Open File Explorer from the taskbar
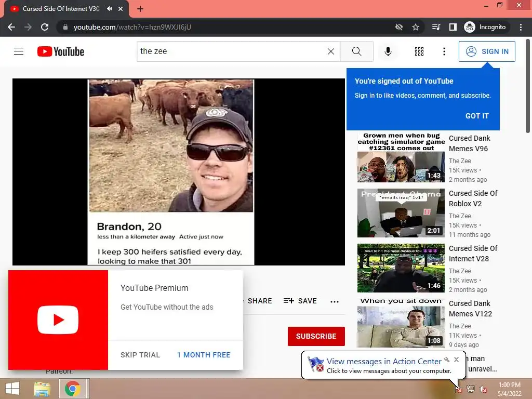The height and width of the screenshot is (399, 532). coord(42,389)
